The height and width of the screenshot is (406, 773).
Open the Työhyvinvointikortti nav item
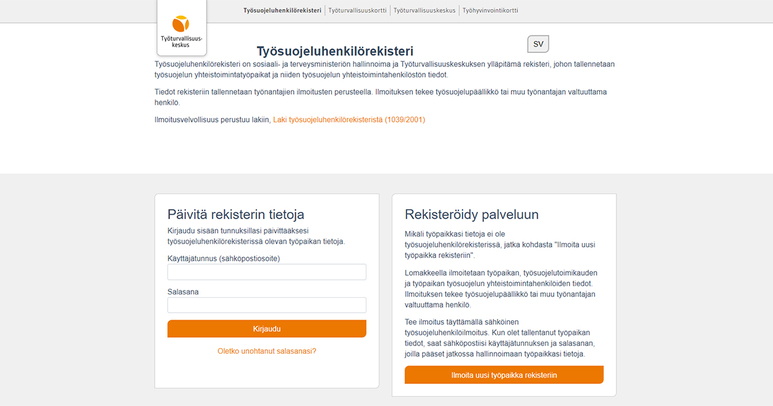(490, 10)
